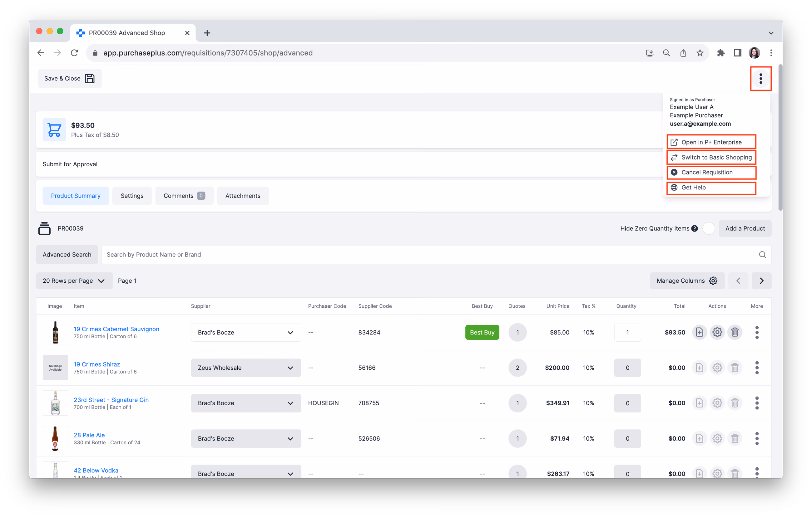Open supplier dropdown for 42 Below Vodka

[x=246, y=471]
